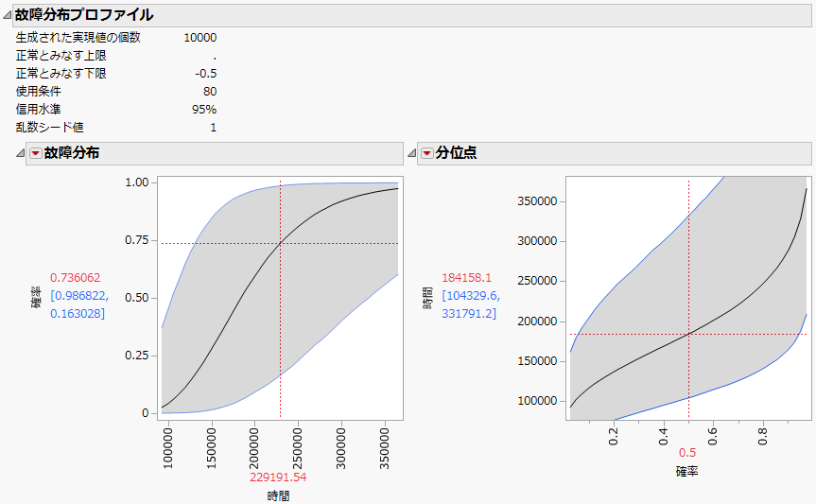Viewport: 816px width, 504px height.
Task: Click the 350000 tick on quantile y-axis
Action: 537,201
